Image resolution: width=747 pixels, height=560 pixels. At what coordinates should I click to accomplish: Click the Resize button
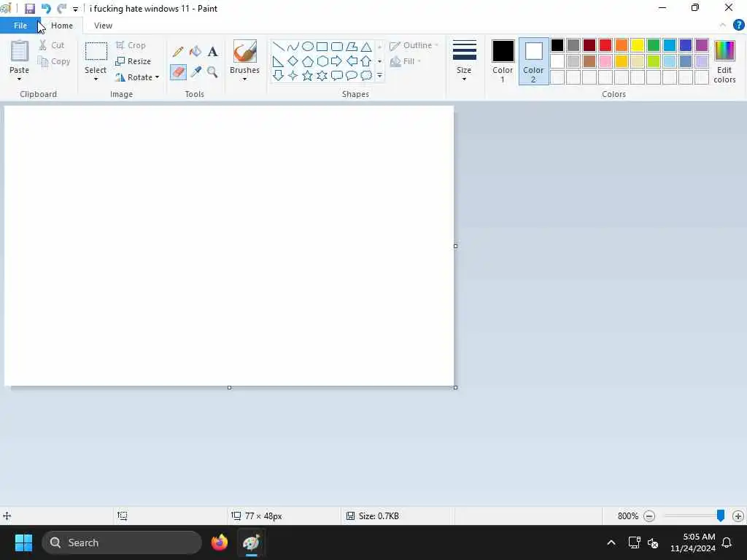[133, 61]
